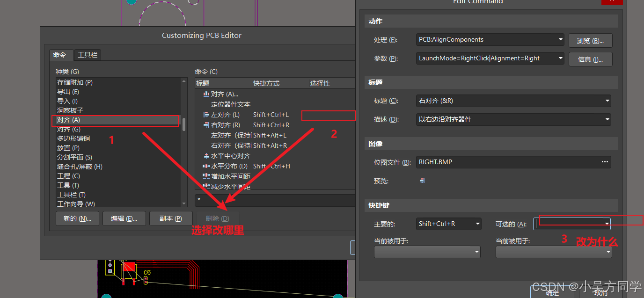This screenshot has width=644, height=298.
Task: Click the 编辑 (E)... button
Action: click(x=124, y=218)
